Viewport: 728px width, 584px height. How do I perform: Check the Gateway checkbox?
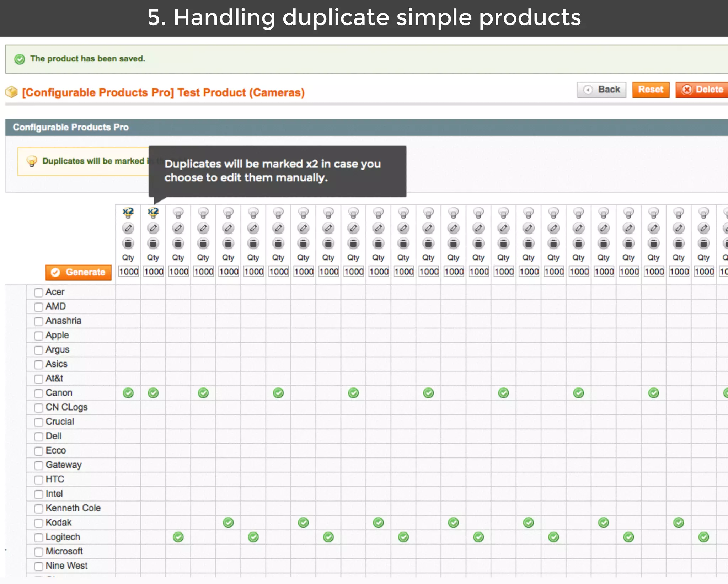tap(38, 465)
